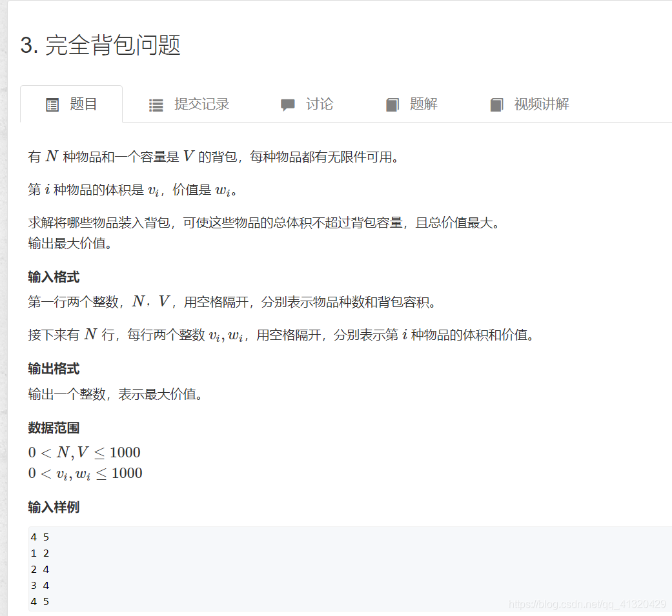Open the 讨论 tab

307,104
